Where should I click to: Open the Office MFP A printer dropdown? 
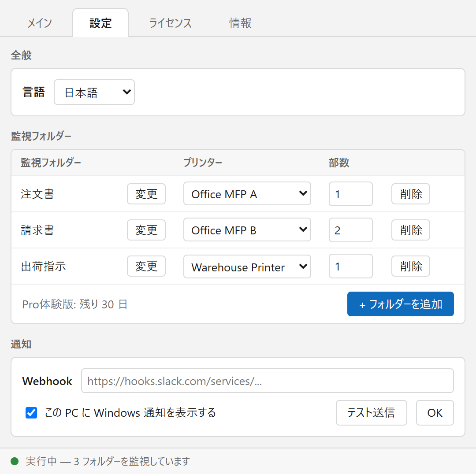click(247, 194)
